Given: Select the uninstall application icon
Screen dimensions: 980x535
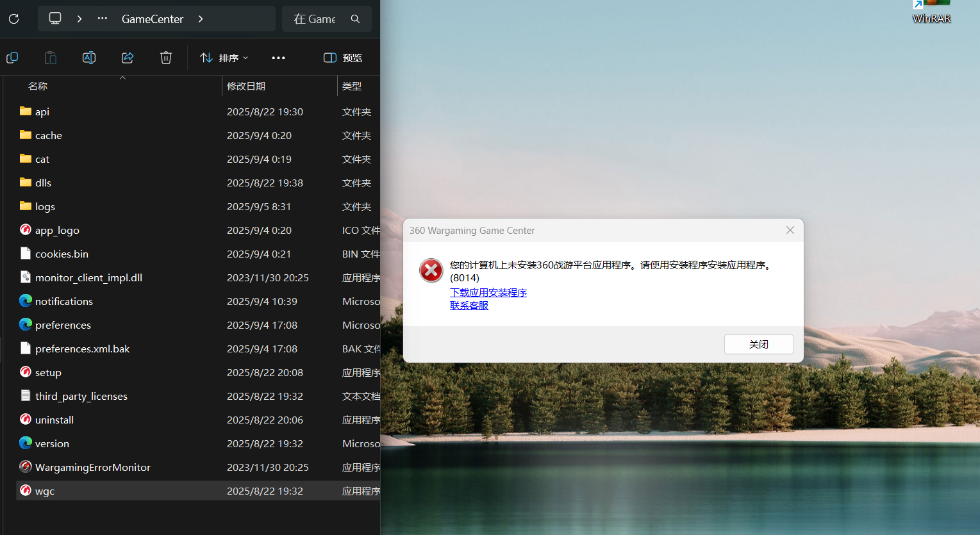Looking at the screenshot, I should pyautogui.click(x=26, y=419).
